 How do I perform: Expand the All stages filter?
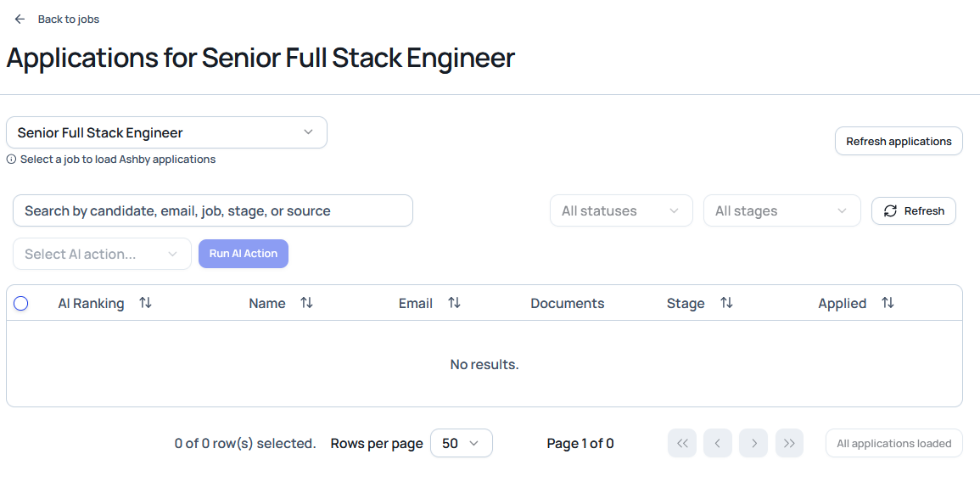click(x=781, y=211)
